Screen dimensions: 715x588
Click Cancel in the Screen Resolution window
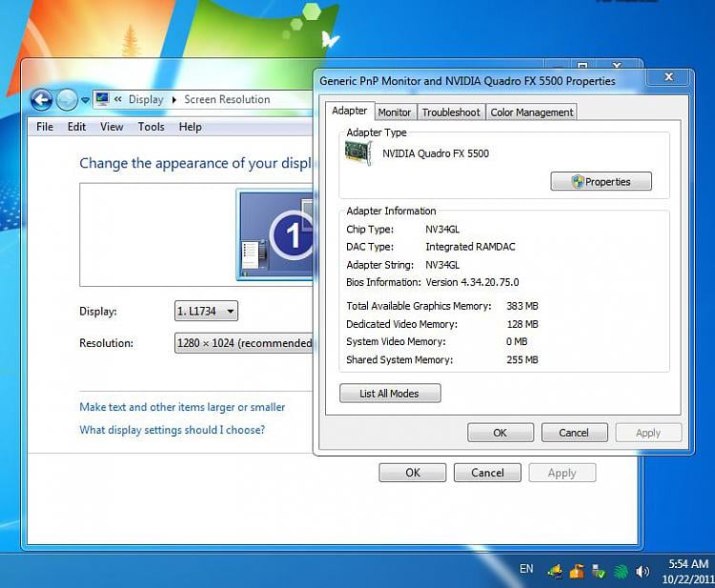coord(487,473)
